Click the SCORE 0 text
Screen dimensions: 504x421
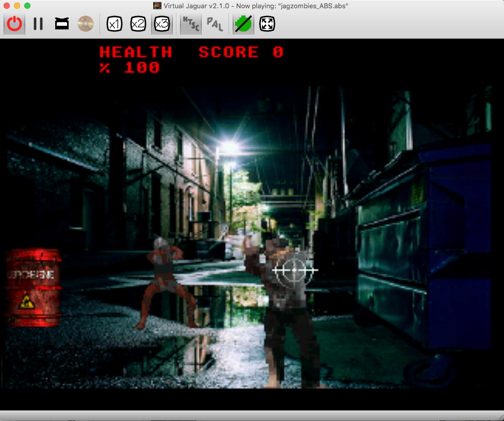coord(241,52)
